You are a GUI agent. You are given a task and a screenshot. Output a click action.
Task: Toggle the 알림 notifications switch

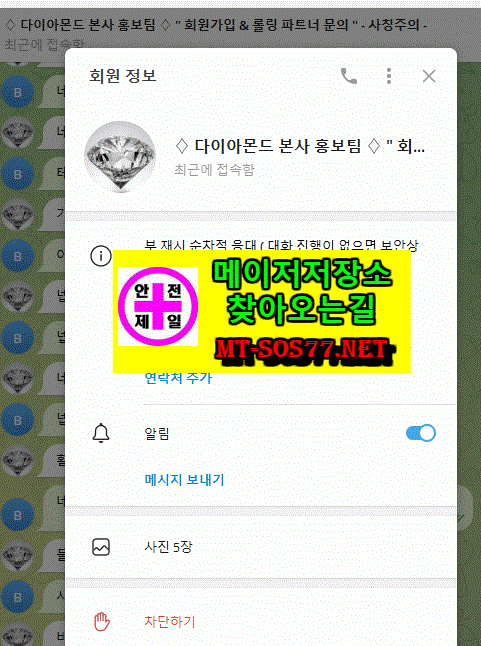420,433
